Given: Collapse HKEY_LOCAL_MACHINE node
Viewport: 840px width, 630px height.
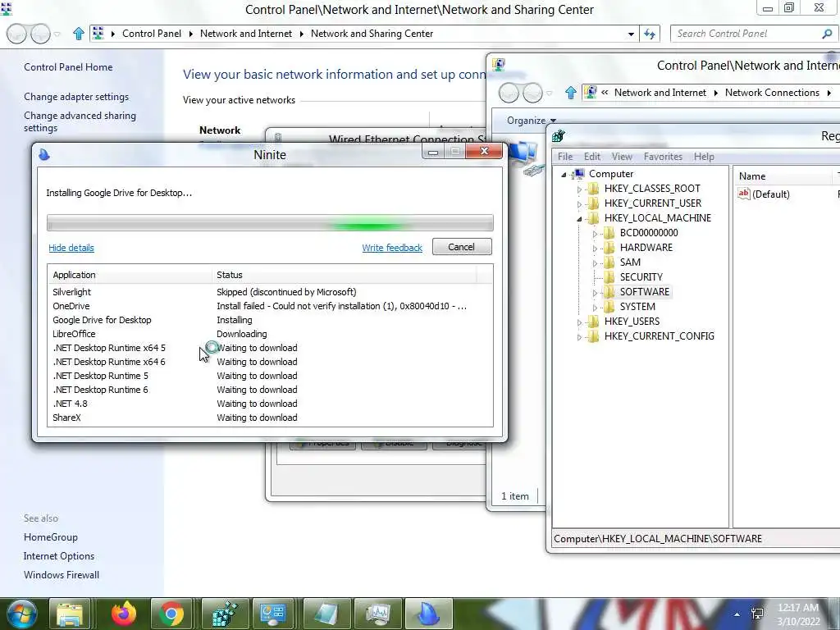Looking at the screenshot, I should pos(579,218).
